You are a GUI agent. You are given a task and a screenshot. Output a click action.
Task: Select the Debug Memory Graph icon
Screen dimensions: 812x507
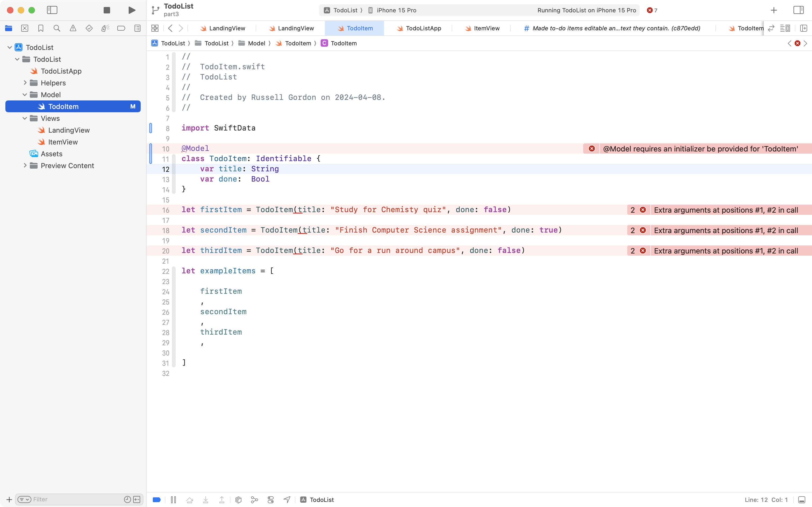(x=254, y=499)
